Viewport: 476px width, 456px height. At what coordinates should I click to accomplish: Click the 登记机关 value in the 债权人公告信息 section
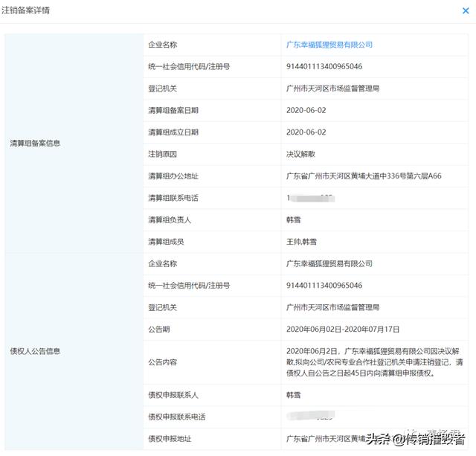click(332, 307)
